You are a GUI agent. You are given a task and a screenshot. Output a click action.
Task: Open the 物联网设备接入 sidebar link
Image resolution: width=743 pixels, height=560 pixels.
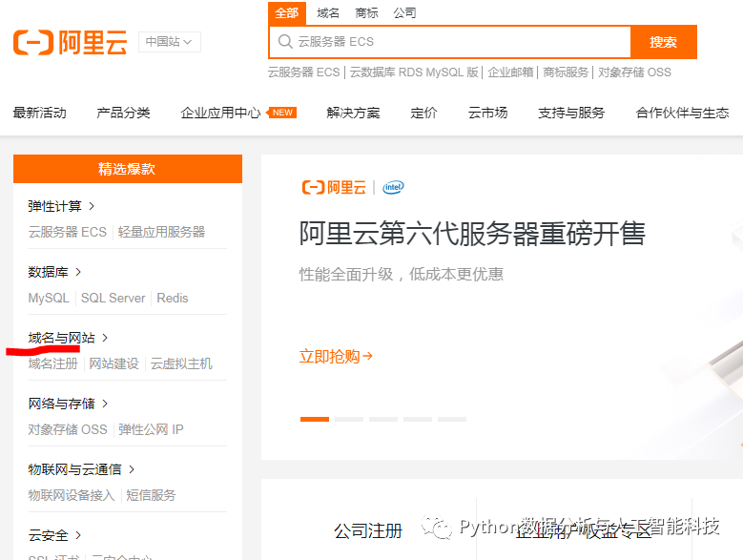pyautogui.click(x=72, y=495)
